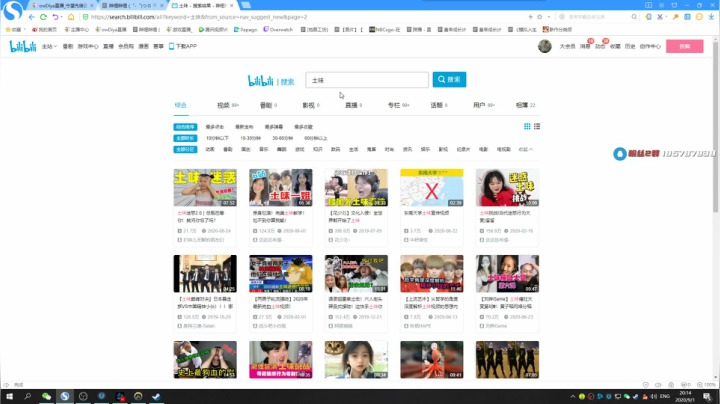Open the Papago bookmark
Image resolution: width=720 pixels, height=404 pixels.
point(245,29)
